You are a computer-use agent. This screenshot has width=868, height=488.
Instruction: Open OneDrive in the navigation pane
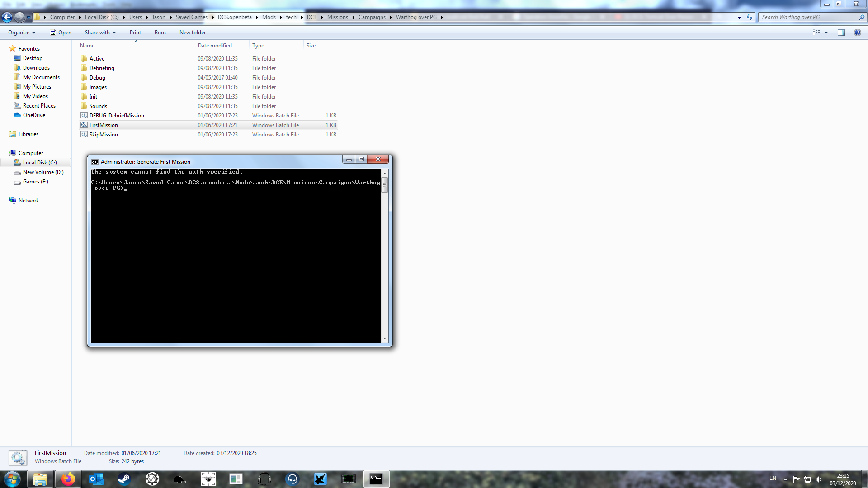34,115
